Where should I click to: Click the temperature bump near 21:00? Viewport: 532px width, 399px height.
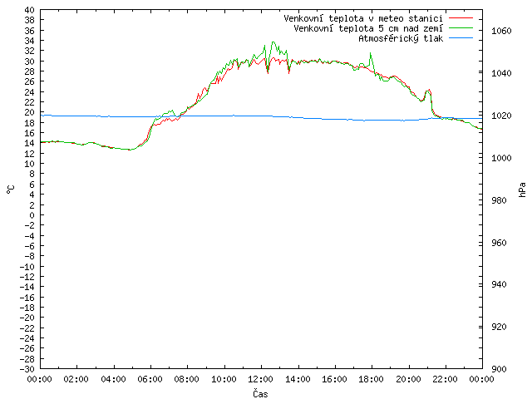[428, 91]
